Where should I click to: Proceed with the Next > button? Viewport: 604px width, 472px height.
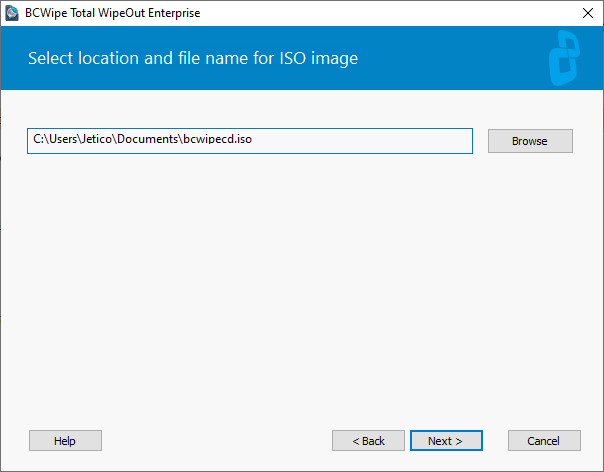[446, 440]
